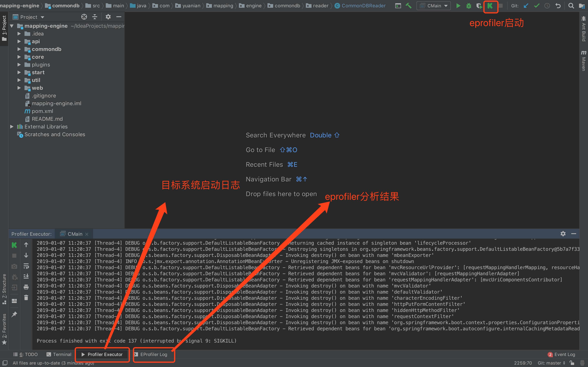
Task: Clear console output with trash icon
Action: tap(26, 298)
